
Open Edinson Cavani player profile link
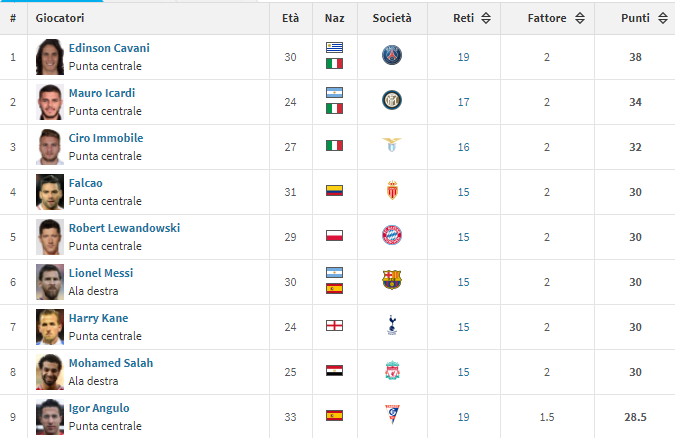point(109,48)
